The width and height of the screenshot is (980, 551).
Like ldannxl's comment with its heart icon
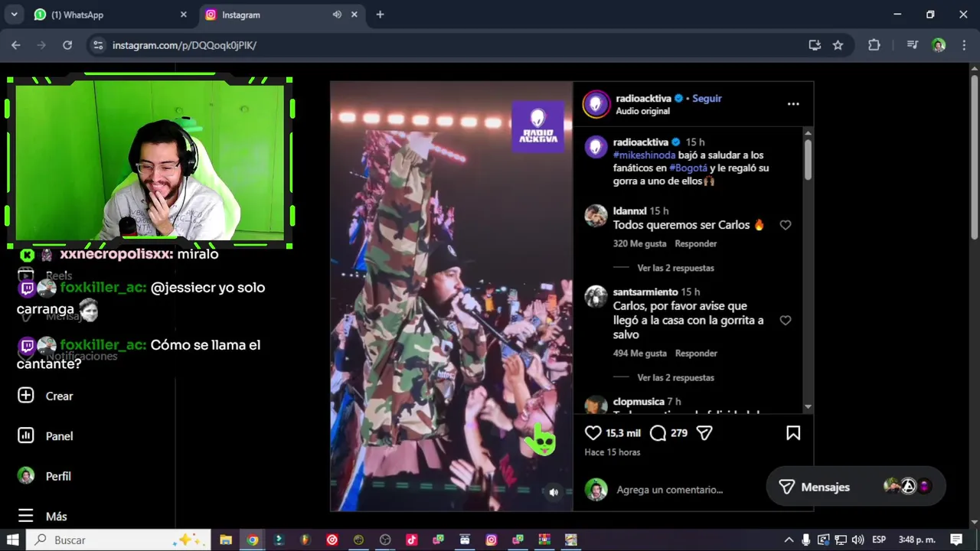[x=786, y=225]
